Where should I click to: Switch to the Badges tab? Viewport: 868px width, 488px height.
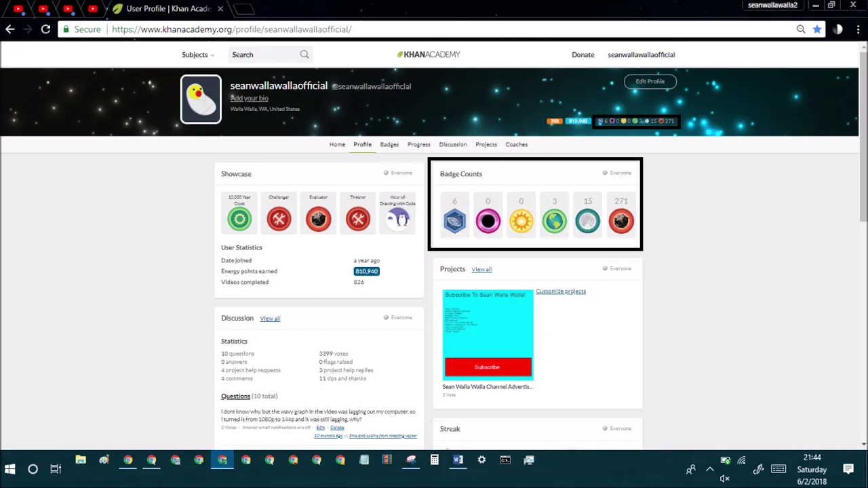(389, 144)
